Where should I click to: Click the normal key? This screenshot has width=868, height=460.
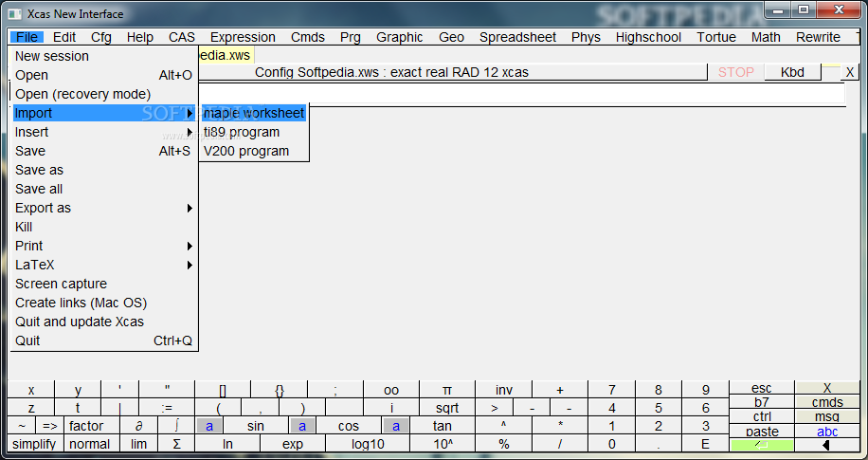90,444
